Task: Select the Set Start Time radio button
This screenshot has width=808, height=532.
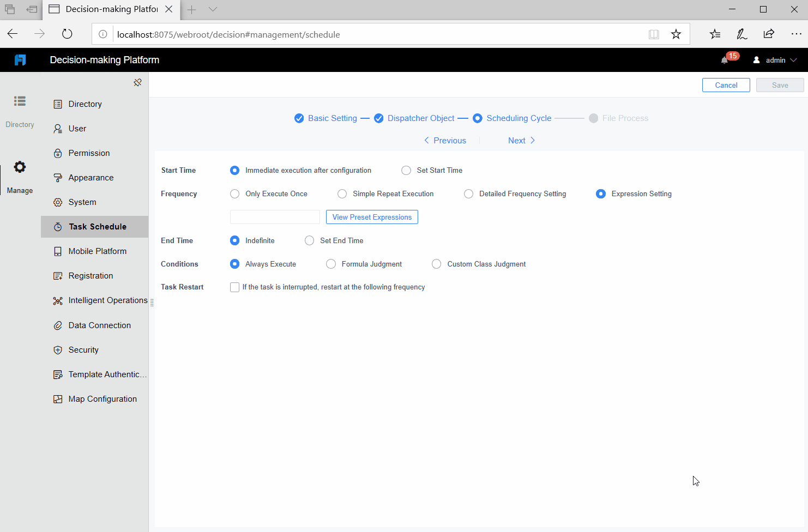Action: tap(406, 170)
